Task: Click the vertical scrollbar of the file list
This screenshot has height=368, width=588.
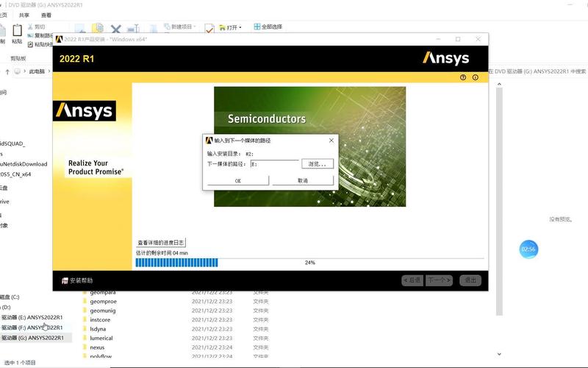Action: click(x=499, y=201)
